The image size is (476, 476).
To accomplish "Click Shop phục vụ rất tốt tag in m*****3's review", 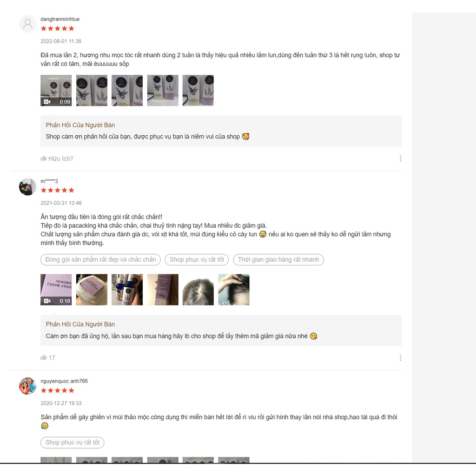I will click(197, 259).
